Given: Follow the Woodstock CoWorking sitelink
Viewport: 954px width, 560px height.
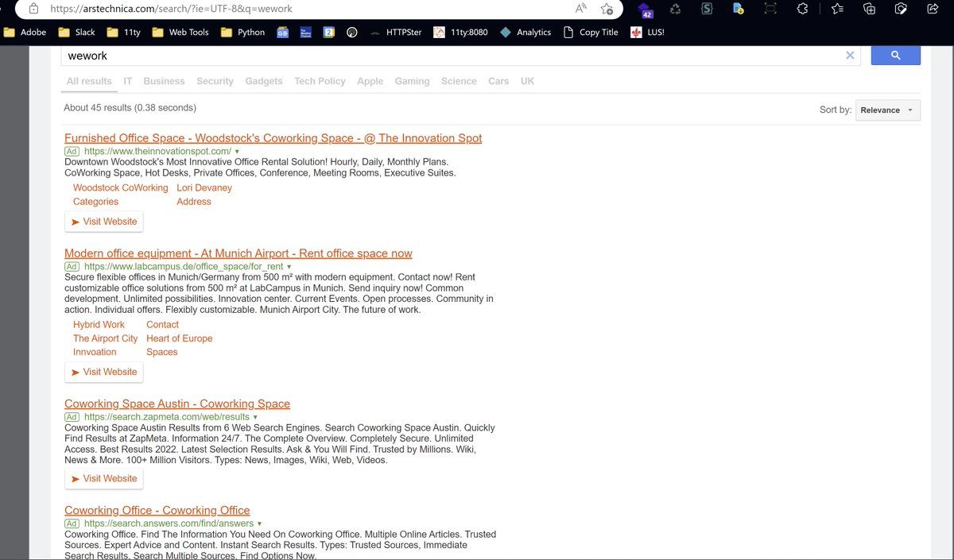Looking at the screenshot, I should [121, 188].
